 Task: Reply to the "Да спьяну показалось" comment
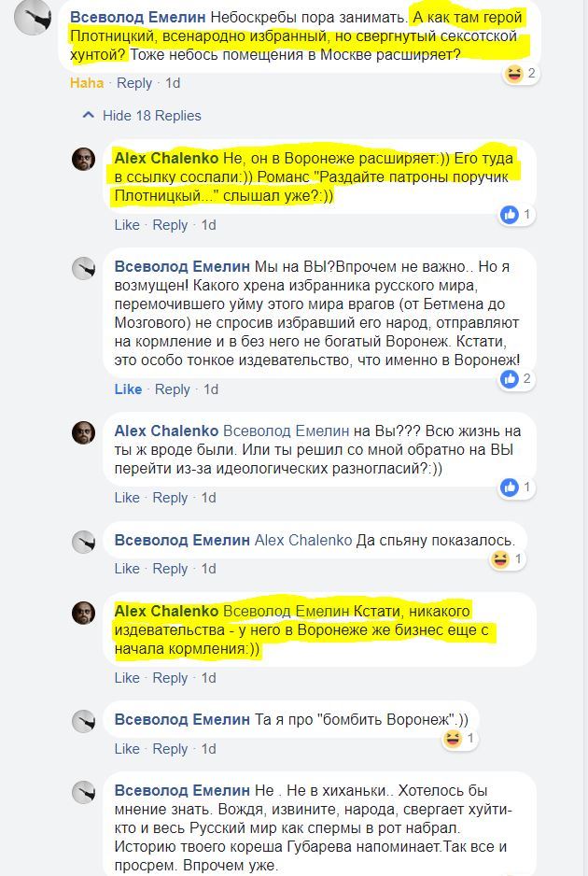click(x=170, y=569)
